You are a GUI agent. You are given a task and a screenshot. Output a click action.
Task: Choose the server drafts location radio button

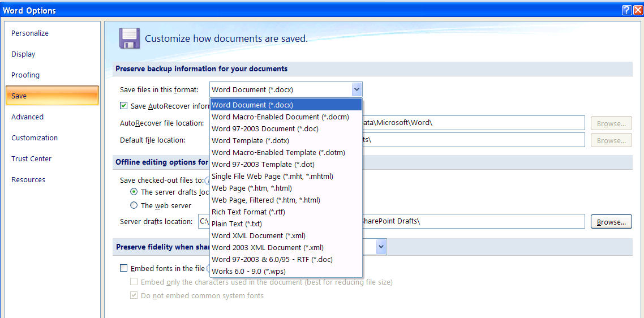click(x=134, y=192)
